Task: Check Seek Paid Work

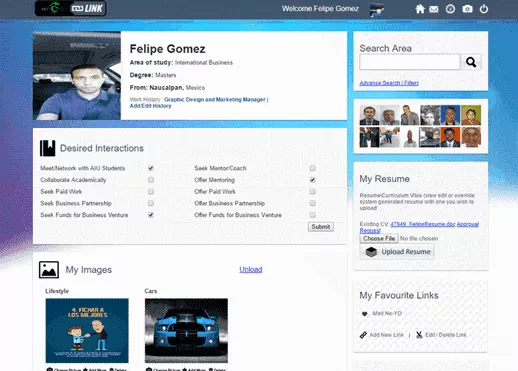Action: click(151, 192)
